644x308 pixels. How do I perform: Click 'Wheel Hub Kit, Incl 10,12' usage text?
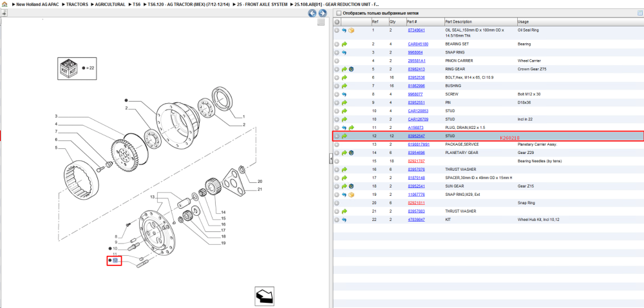coord(538,220)
